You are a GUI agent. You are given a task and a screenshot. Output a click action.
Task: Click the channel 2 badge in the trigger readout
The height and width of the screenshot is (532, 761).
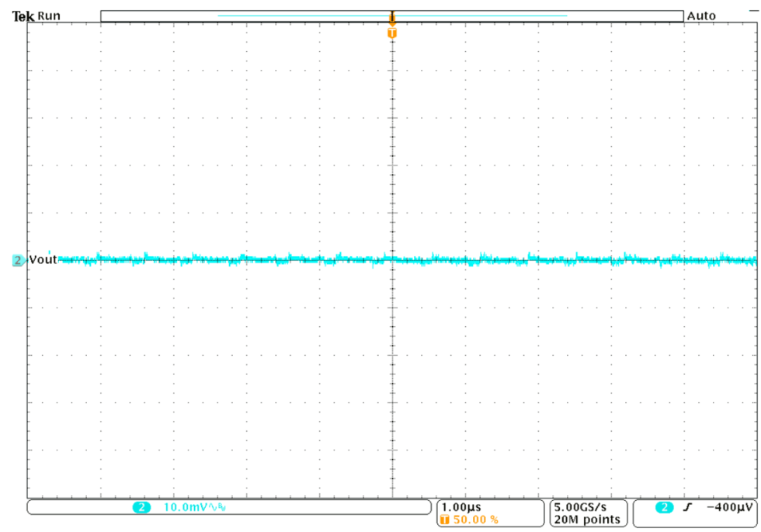[664, 509]
